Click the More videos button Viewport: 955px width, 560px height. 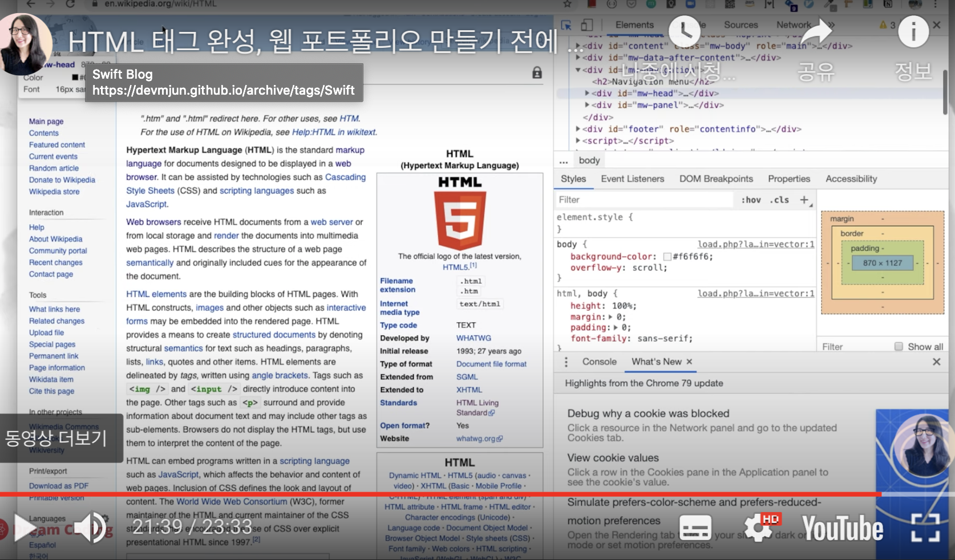click(x=61, y=438)
